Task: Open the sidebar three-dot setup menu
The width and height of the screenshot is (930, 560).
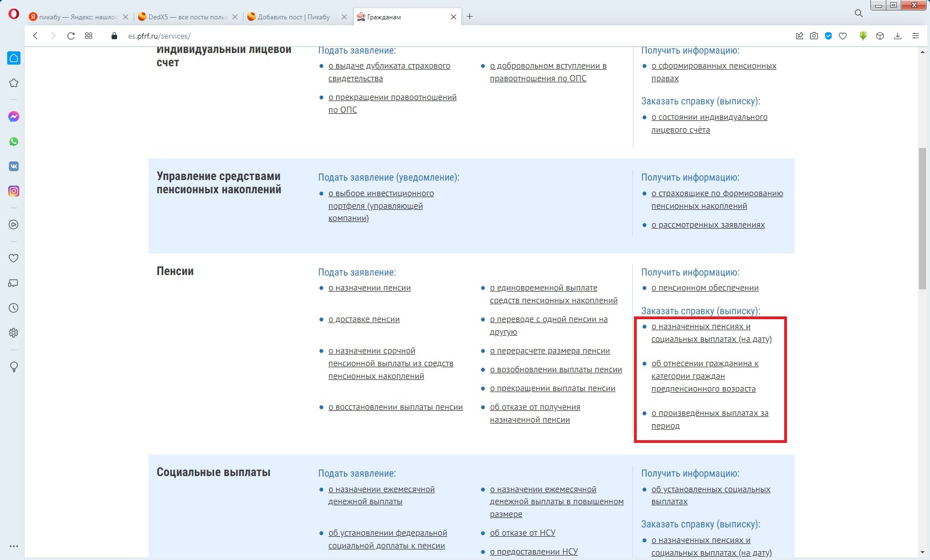Action: (14, 546)
